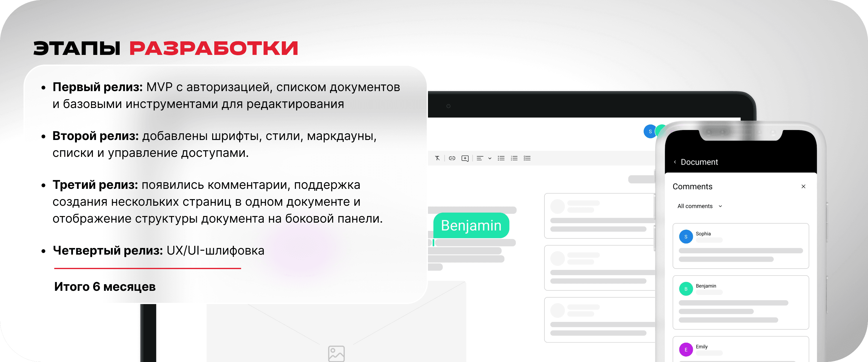Click the name 'Emily' in the comment card
This screenshot has height=362, width=868.
point(702,347)
